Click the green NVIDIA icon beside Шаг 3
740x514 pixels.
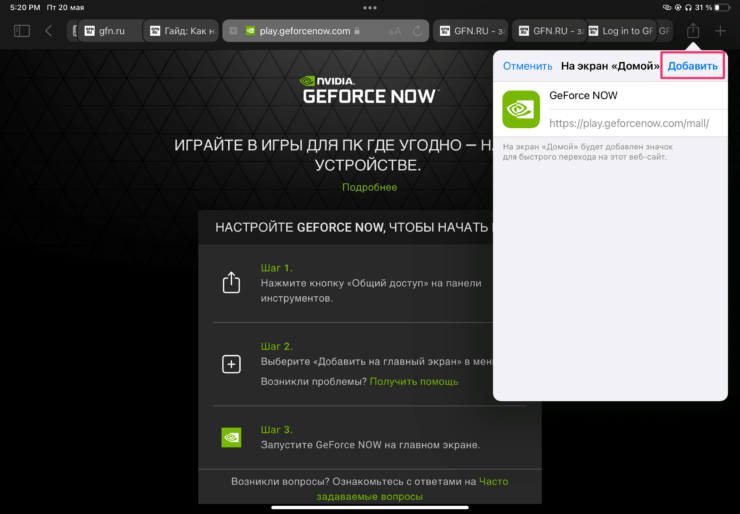pyautogui.click(x=231, y=437)
